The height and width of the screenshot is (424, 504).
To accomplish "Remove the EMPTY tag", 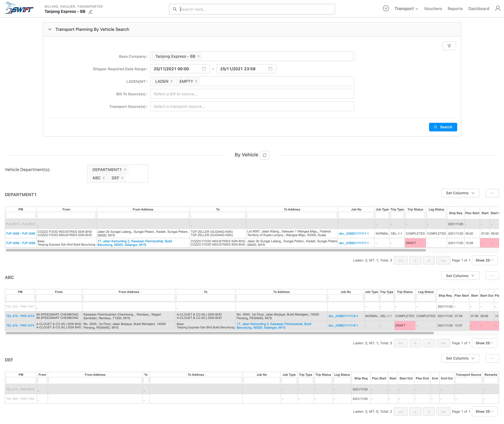I will (x=196, y=81).
